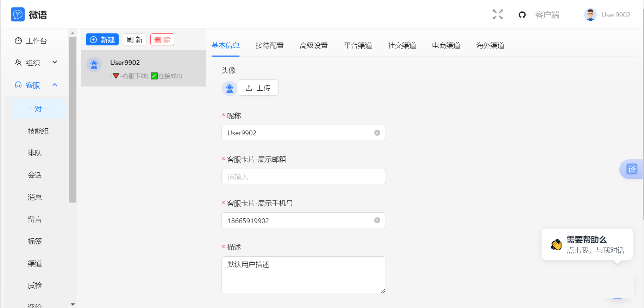Click the User9902 profile avatar

(x=590, y=15)
